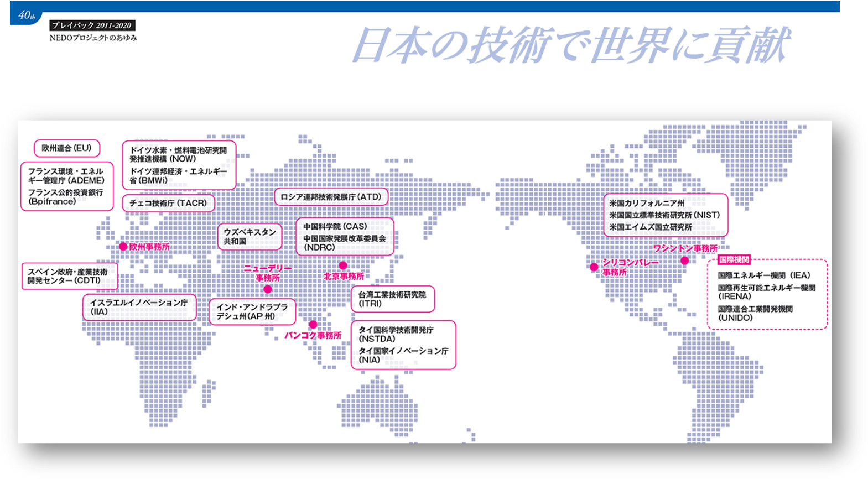The width and height of the screenshot is (868, 479).
Task: Click the インド・アンドラプラデシュ州 box
Action: coord(252,311)
